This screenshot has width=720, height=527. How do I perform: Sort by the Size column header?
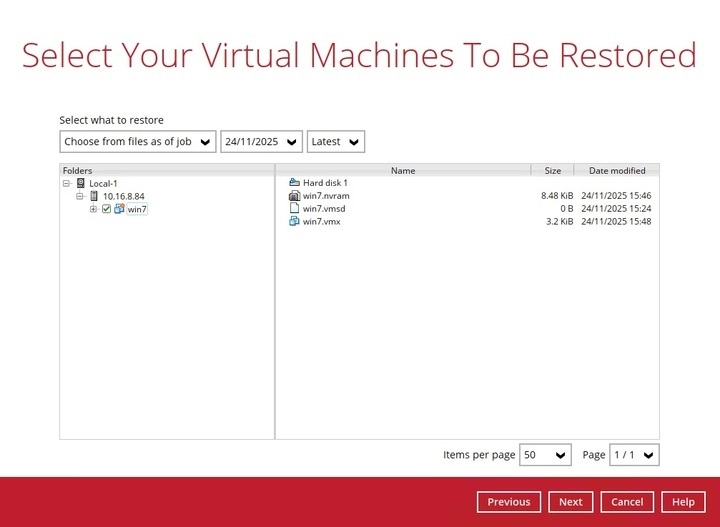552,170
